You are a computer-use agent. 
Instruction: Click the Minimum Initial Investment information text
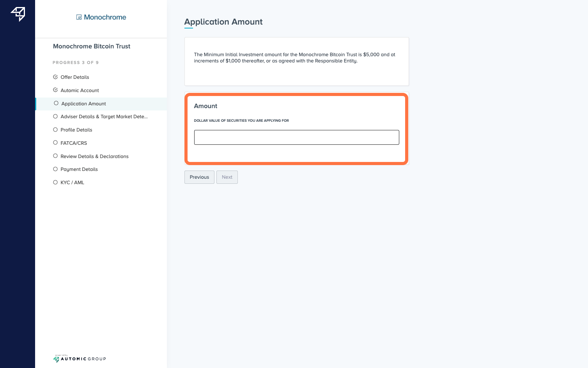pos(295,58)
